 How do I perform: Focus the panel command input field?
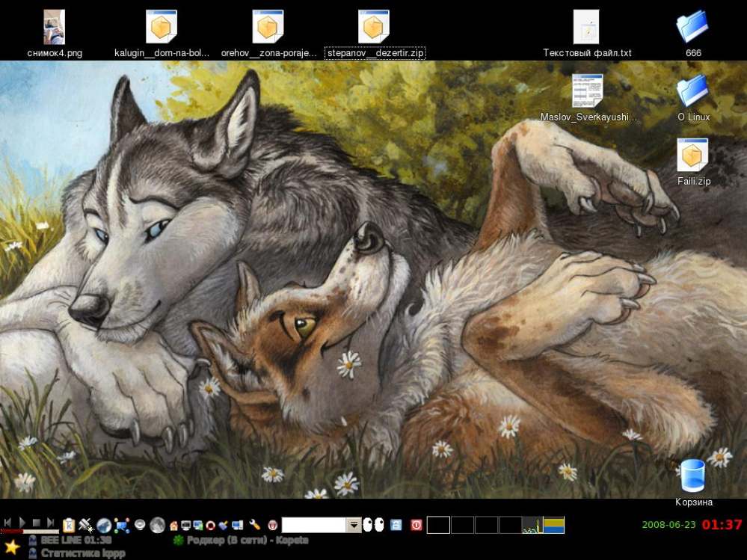pyautogui.click(x=314, y=525)
